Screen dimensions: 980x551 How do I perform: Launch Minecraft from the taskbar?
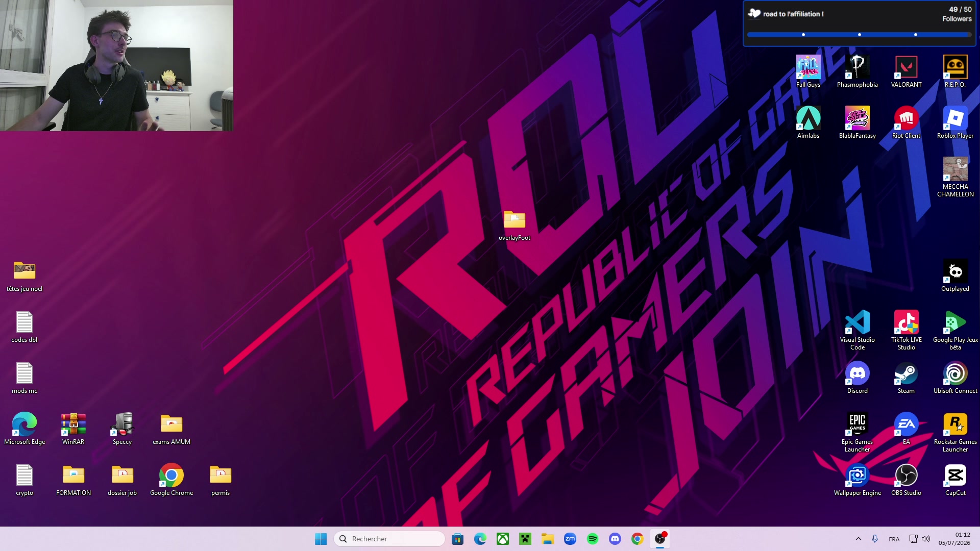[525, 539]
